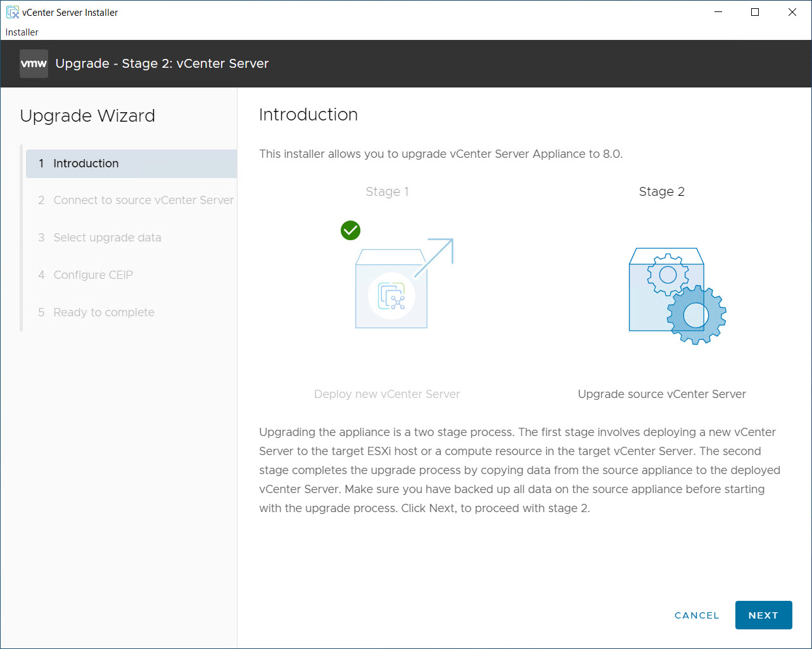
Task: Click the CANCEL button
Action: click(x=697, y=615)
